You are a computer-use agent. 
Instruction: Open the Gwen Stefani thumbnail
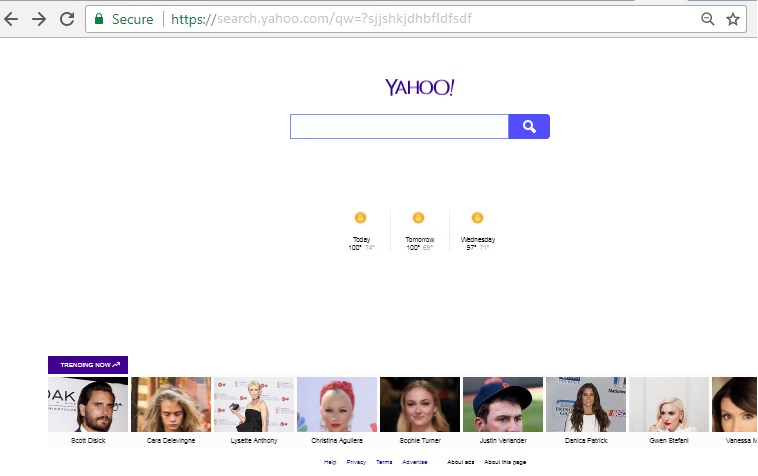669,404
